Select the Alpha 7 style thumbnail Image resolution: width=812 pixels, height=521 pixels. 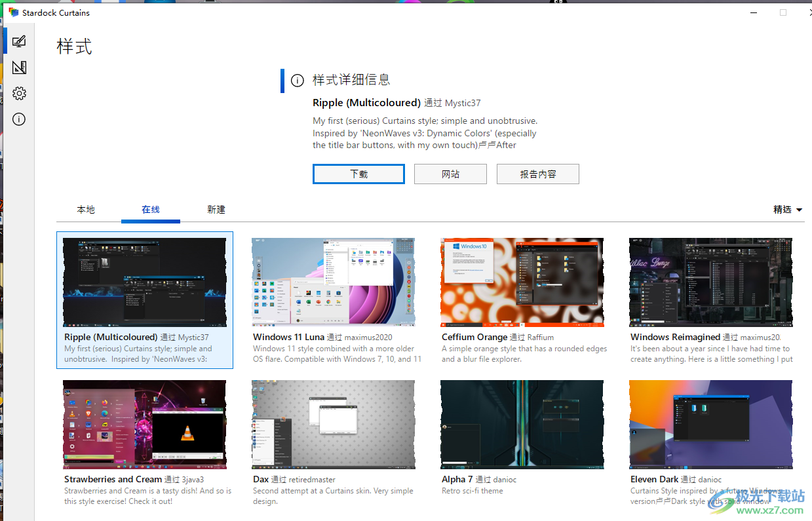tap(522, 425)
